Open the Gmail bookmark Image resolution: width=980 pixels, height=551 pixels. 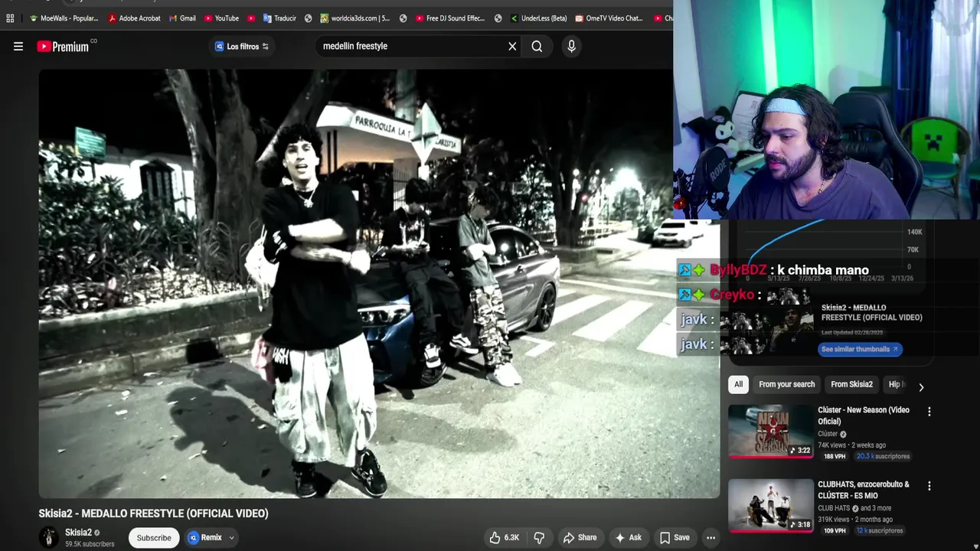pyautogui.click(x=181, y=18)
